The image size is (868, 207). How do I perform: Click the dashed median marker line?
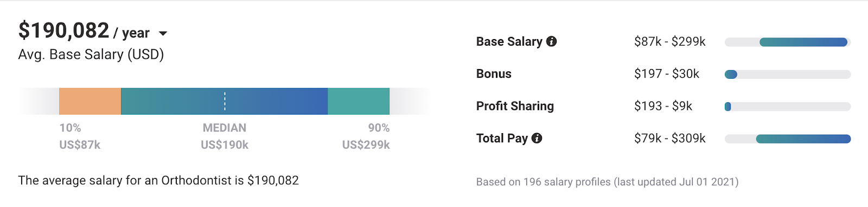click(x=225, y=101)
